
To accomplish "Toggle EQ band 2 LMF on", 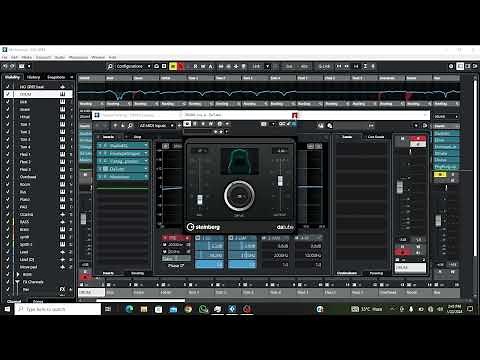I will coord(231,238).
